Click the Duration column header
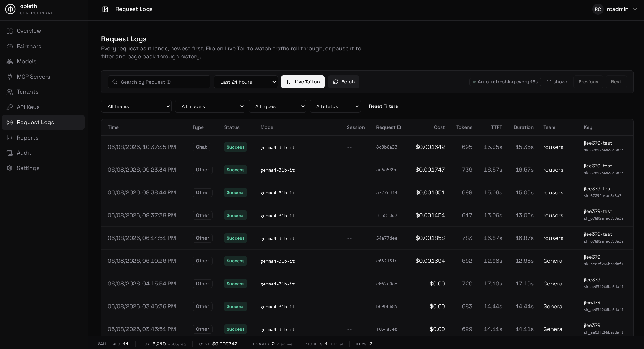Screen dimensions: 644x349 523,127
